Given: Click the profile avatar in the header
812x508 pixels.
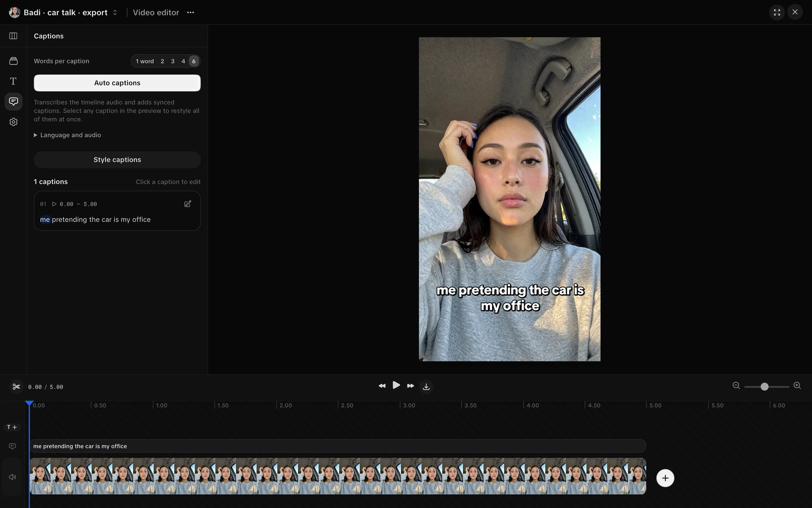Looking at the screenshot, I should tap(15, 13).
